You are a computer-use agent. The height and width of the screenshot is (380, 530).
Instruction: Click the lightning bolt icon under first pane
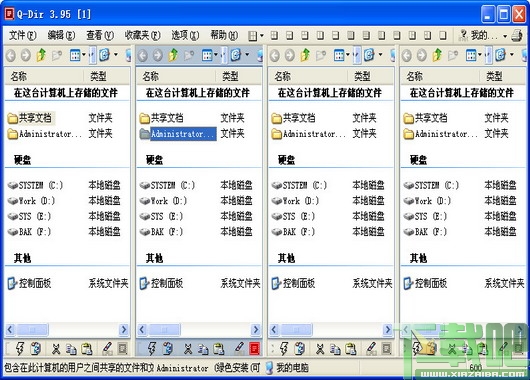click(20, 348)
